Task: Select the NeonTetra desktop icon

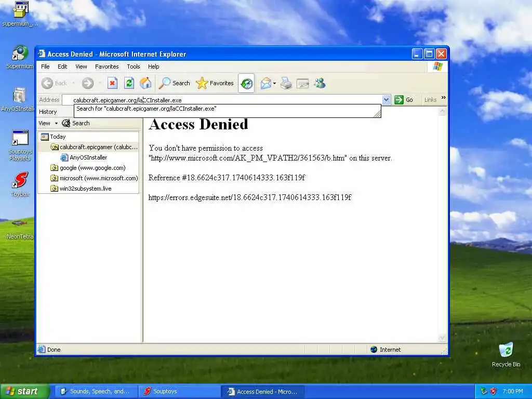Action: (20, 229)
